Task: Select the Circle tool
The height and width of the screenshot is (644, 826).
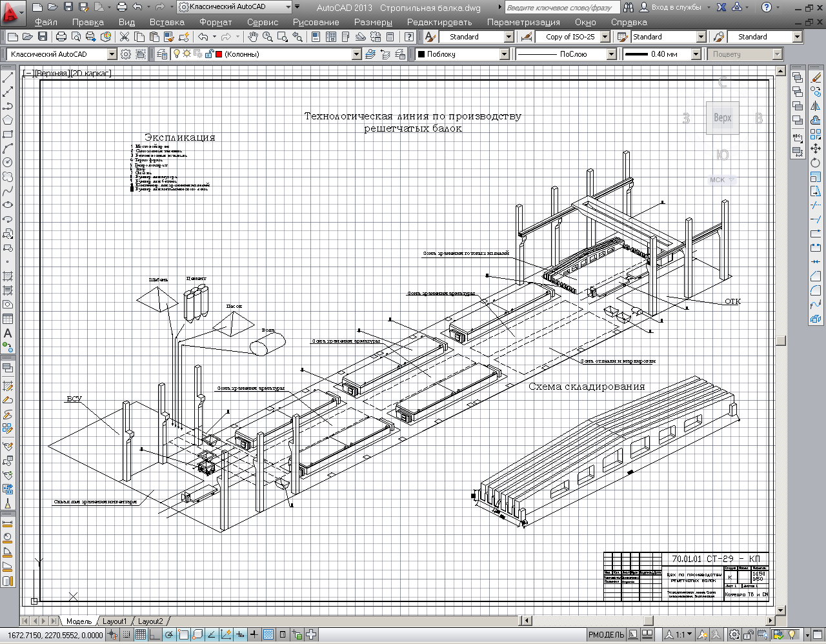Action: pyautogui.click(x=8, y=163)
